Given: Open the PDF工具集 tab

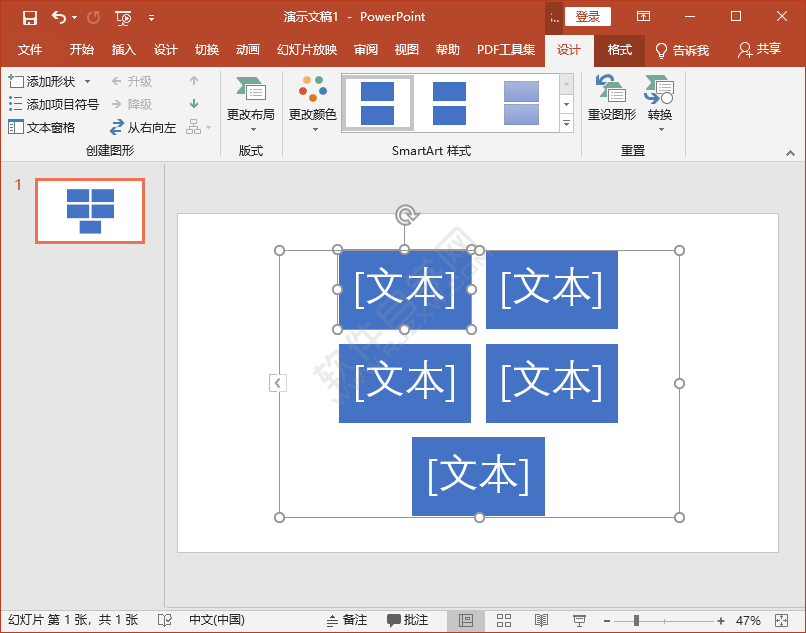Looking at the screenshot, I should (x=506, y=50).
